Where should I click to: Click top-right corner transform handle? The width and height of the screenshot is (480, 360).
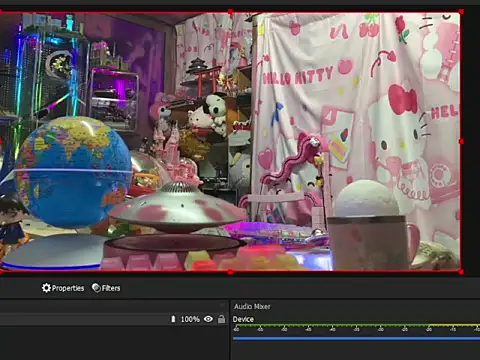(461, 12)
